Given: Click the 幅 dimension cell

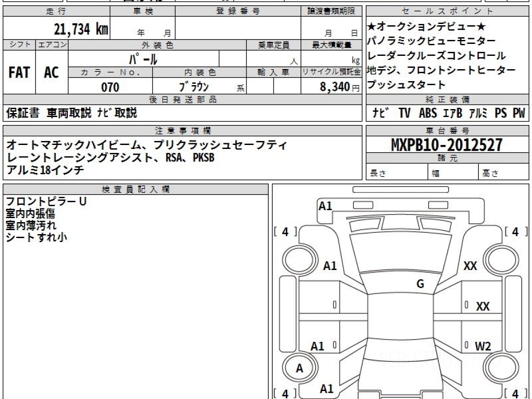Looking at the screenshot, I should 453,172.
